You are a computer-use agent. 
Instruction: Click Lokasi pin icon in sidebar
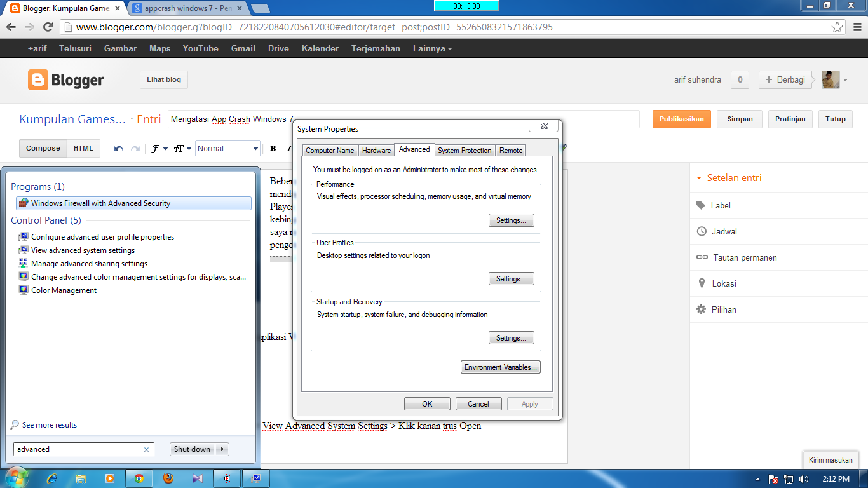pos(702,283)
